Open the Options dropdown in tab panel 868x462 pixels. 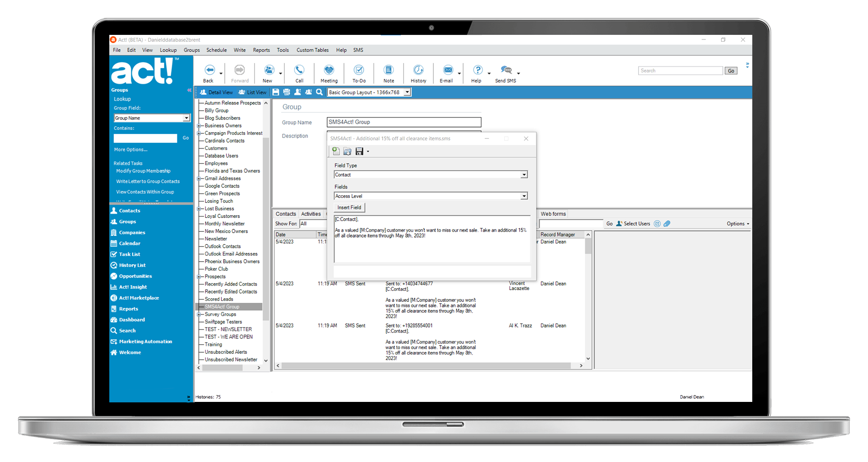[738, 223]
